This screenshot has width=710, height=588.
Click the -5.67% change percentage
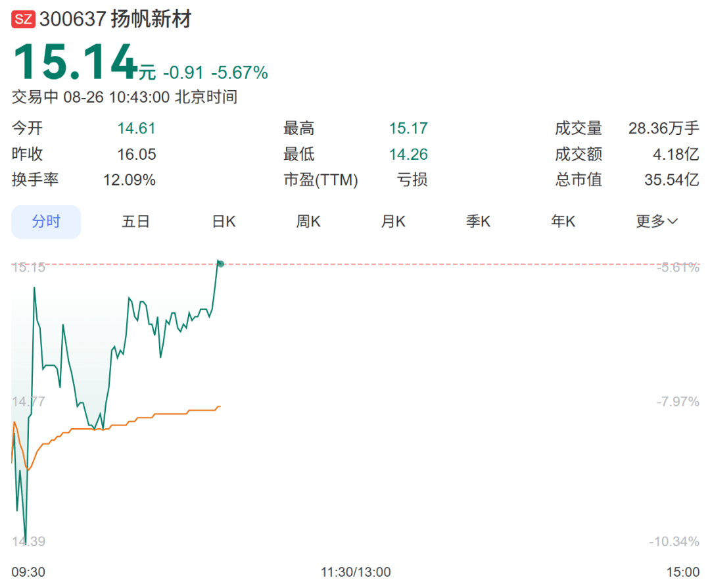click(x=239, y=73)
